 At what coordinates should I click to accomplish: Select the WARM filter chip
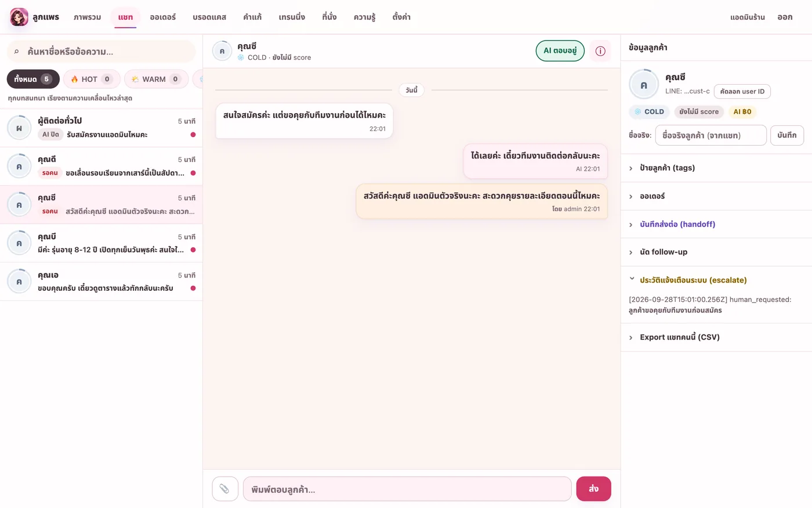tap(156, 79)
